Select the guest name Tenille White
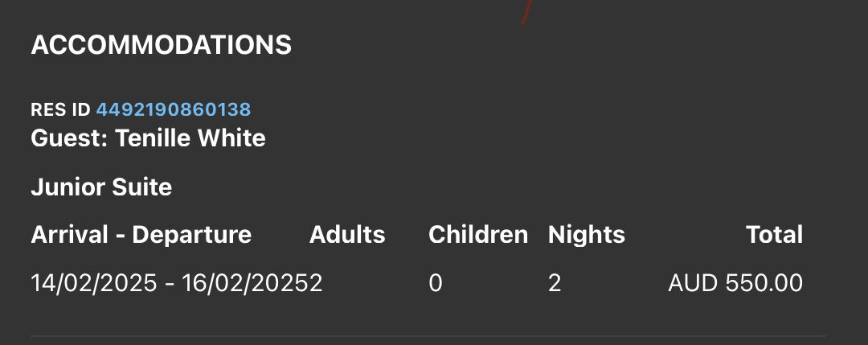868x345 pixels. [190, 138]
